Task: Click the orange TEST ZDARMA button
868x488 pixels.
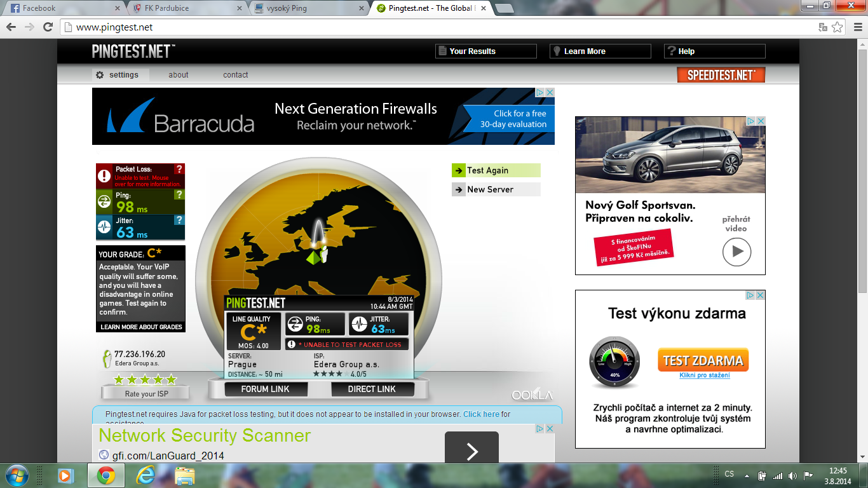Action: (x=703, y=360)
